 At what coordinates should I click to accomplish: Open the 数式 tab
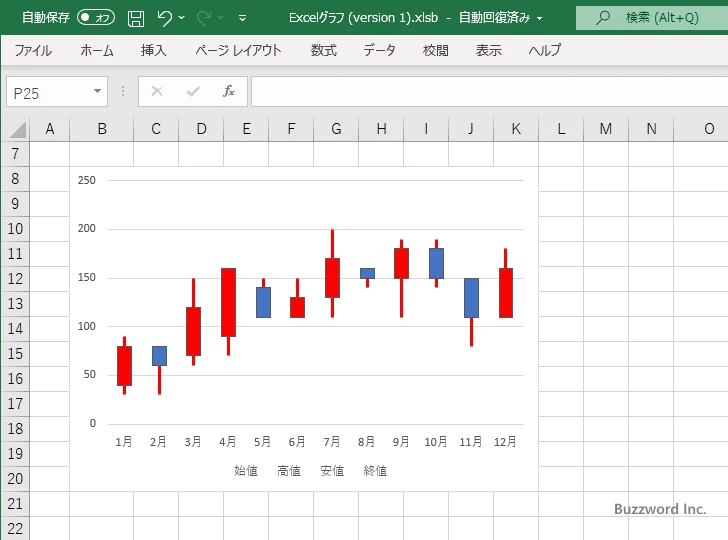[324, 50]
